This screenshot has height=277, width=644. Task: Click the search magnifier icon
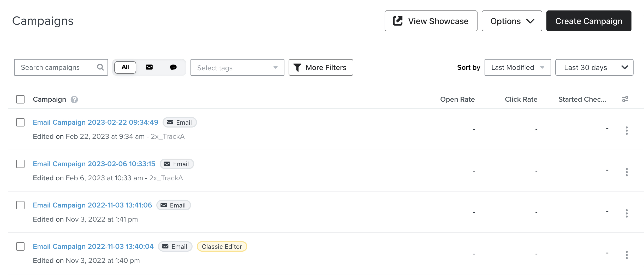click(100, 67)
